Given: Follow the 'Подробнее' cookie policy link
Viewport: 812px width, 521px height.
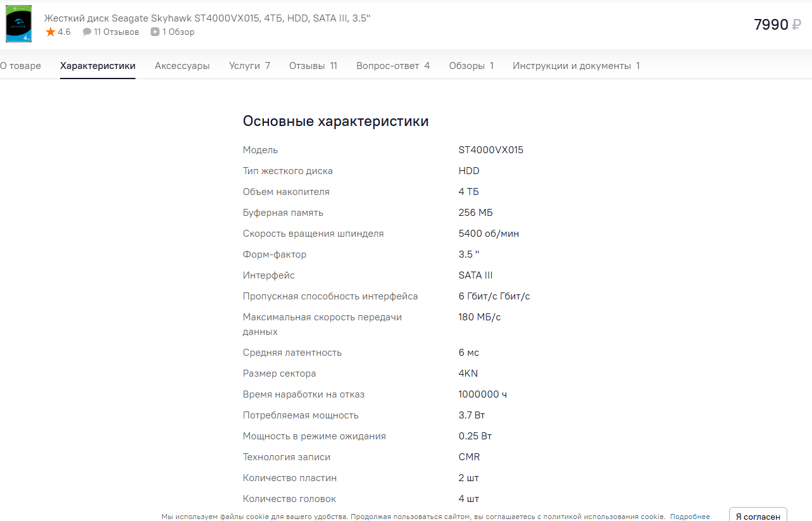Looking at the screenshot, I should pos(690,517).
